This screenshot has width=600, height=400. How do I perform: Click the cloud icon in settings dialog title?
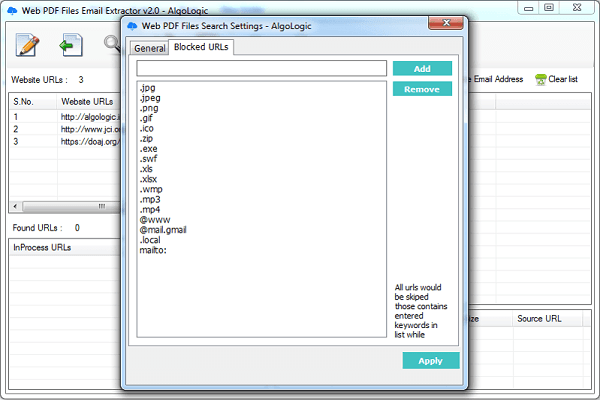pyautogui.click(x=132, y=26)
